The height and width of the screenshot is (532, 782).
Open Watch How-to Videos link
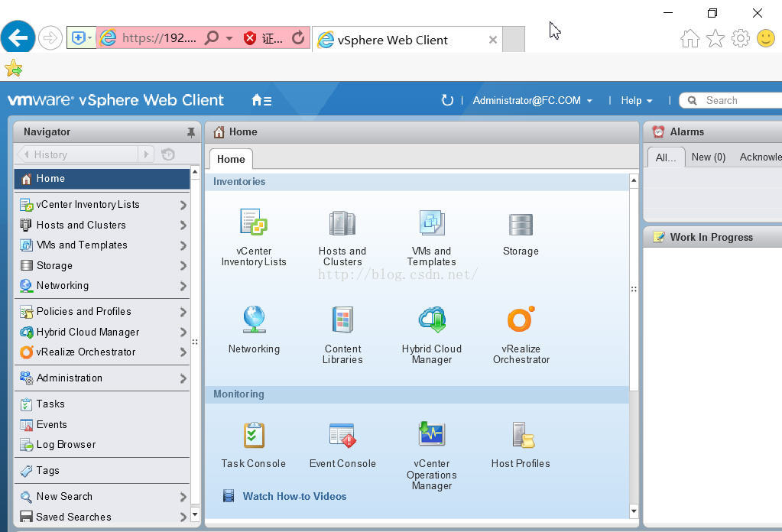click(294, 496)
